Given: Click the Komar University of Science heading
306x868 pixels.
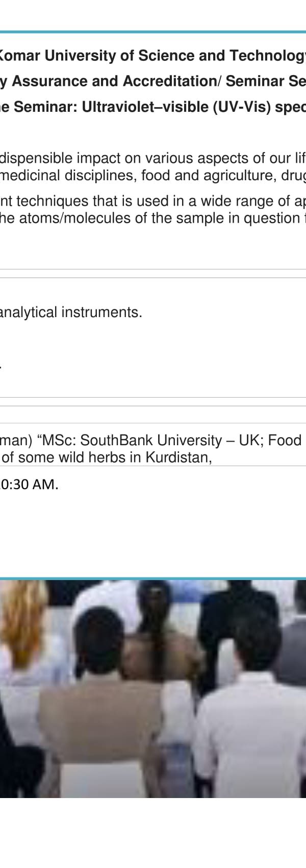Looking at the screenshot, I should 153,55.
